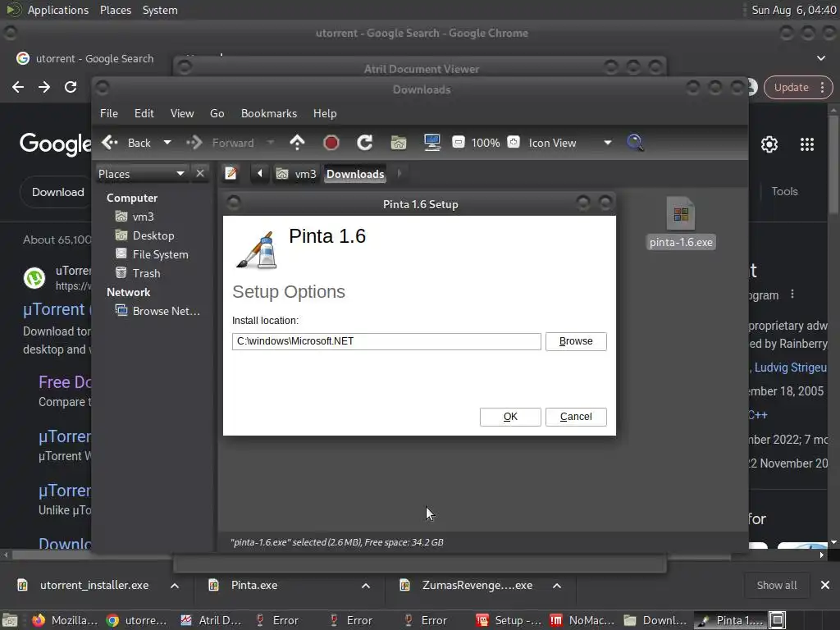Click the file search magnifier icon
The width and height of the screenshot is (840, 630).
click(635, 143)
